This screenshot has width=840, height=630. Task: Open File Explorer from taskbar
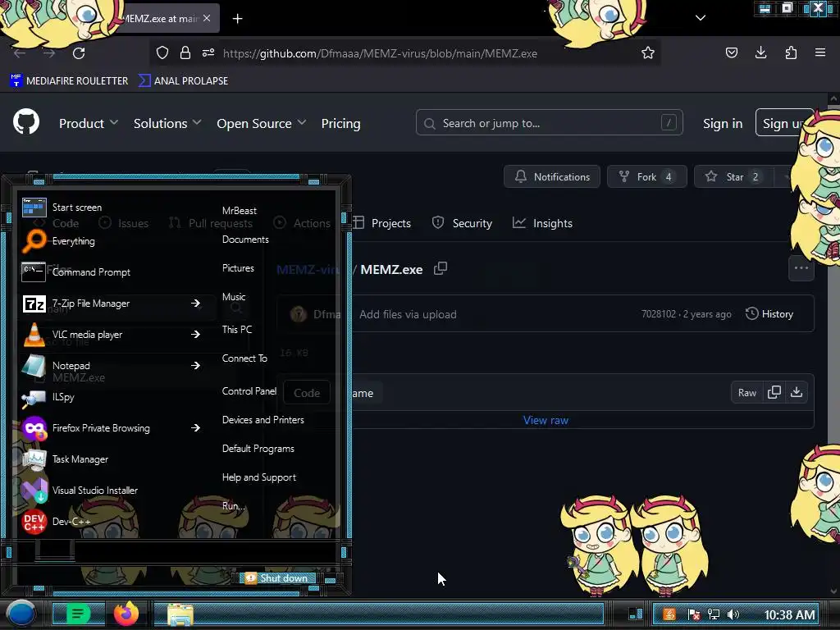(180, 614)
